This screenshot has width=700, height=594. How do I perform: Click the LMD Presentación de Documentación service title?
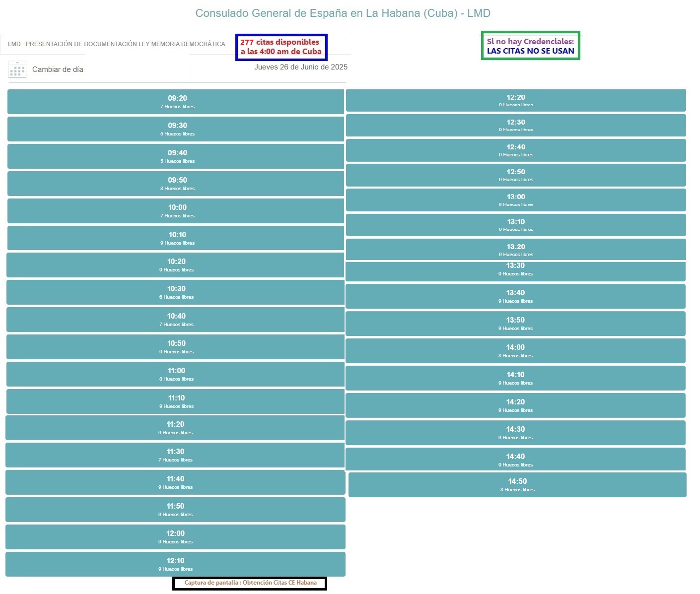(x=117, y=44)
